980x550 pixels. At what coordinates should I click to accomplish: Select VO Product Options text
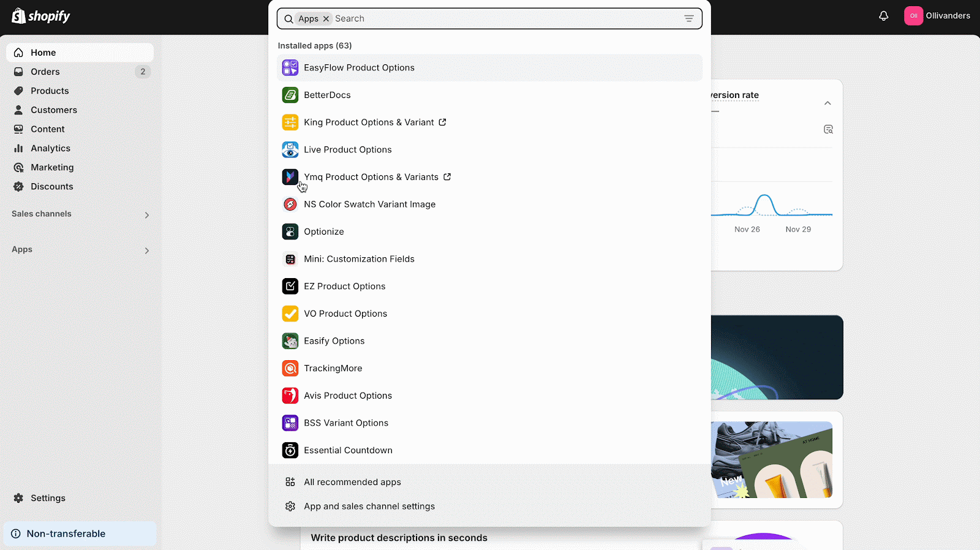coord(345,314)
